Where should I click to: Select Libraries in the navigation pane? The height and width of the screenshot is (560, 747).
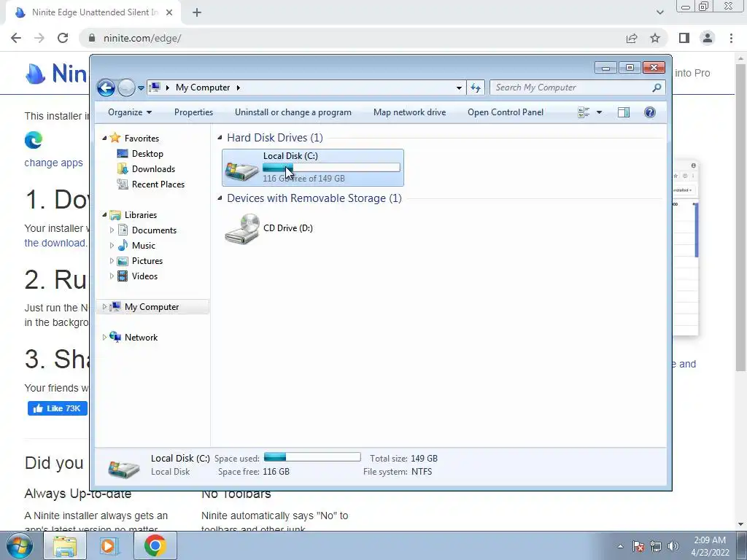click(141, 215)
